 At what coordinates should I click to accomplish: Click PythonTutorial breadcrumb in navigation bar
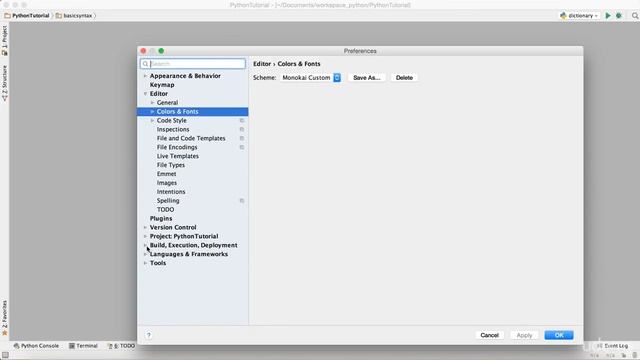pos(27,16)
